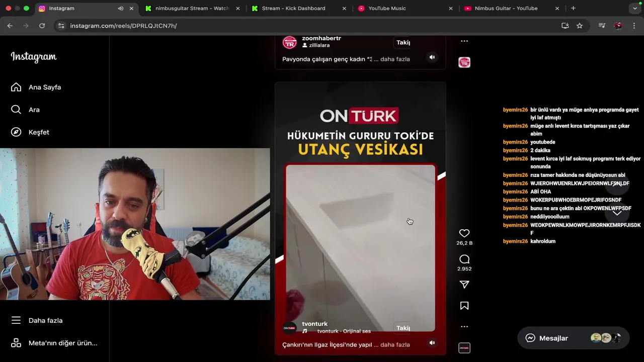The width and height of the screenshot is (644, 362).
Task: Open three-dot options for tvonturk reel
Action: 464,327
